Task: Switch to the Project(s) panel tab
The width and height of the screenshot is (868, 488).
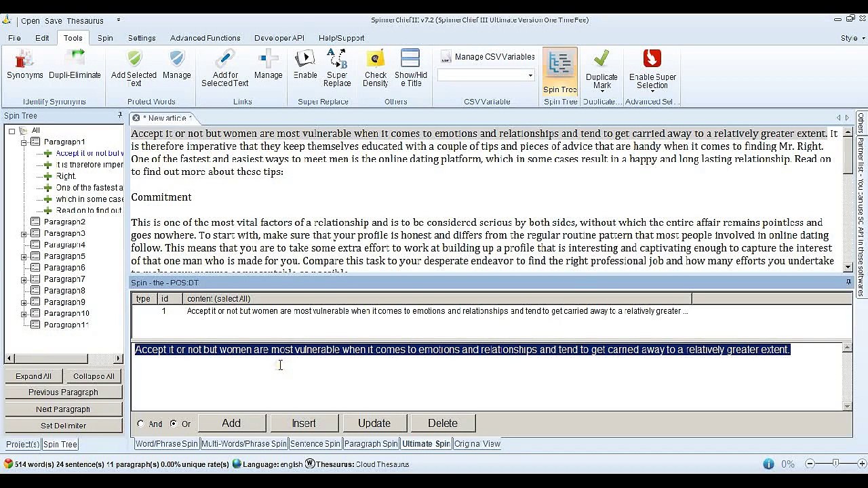Action: click(x=22, y=445)
